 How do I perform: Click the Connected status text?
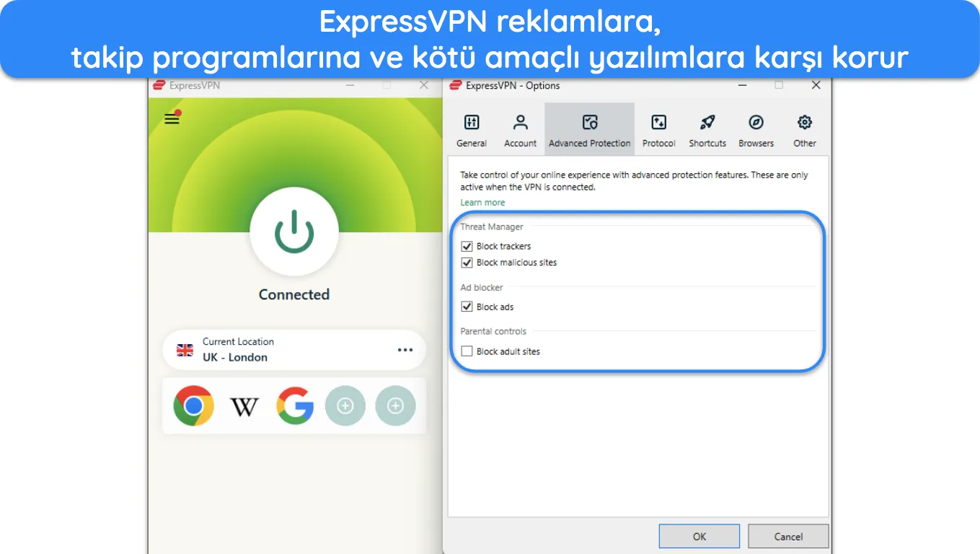click(294, 294)
